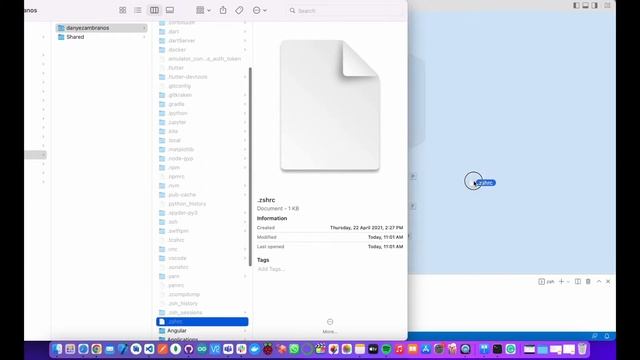Click the Finder Search field

click(345, 11)
